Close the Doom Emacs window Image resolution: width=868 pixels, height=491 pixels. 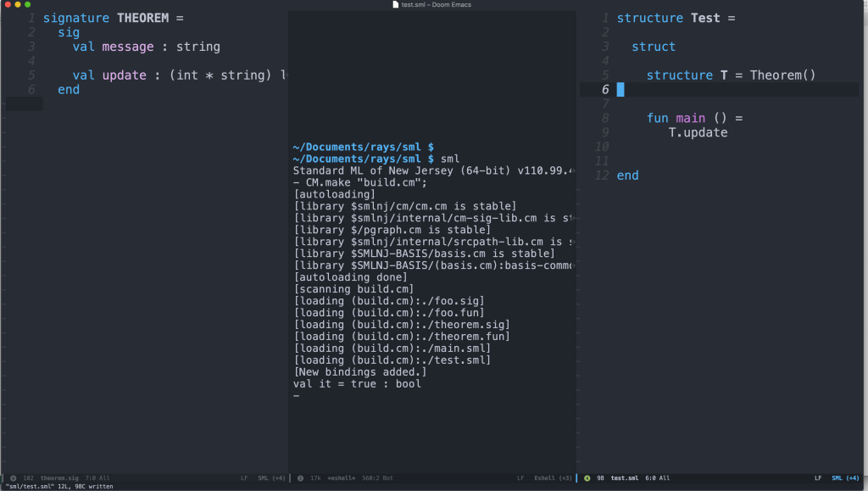click(x=7, y=5)
